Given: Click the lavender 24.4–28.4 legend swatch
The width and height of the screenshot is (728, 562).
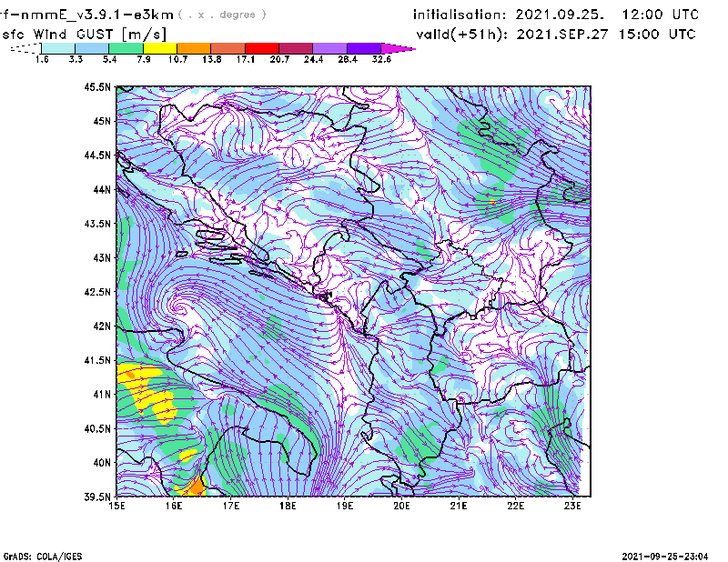Looking at the screenshot, I should point(330,48).
